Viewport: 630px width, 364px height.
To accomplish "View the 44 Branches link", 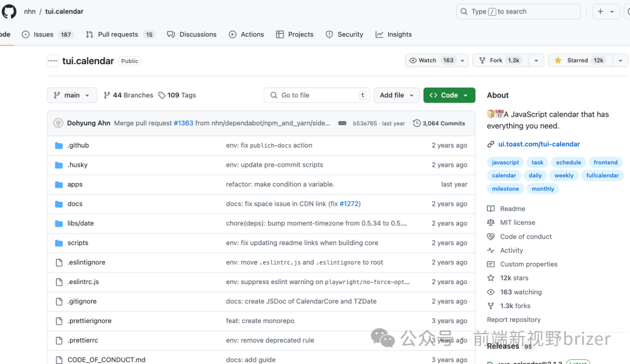I will pyautogui.click(x=128, y=95).
